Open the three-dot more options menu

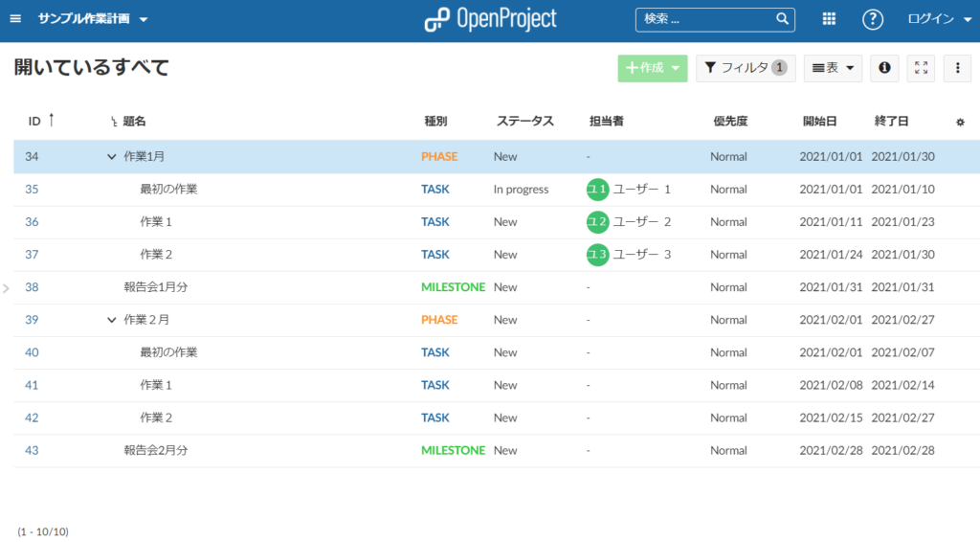957,68
